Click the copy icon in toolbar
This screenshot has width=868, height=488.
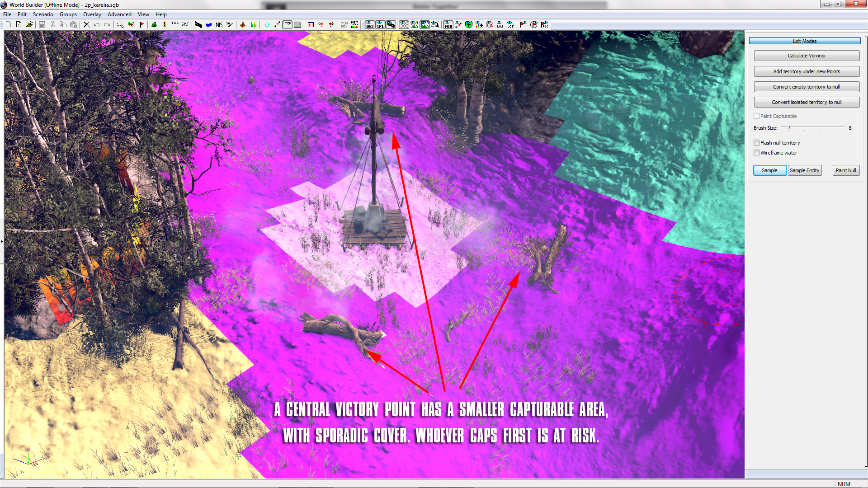click(x=63, y=25)
